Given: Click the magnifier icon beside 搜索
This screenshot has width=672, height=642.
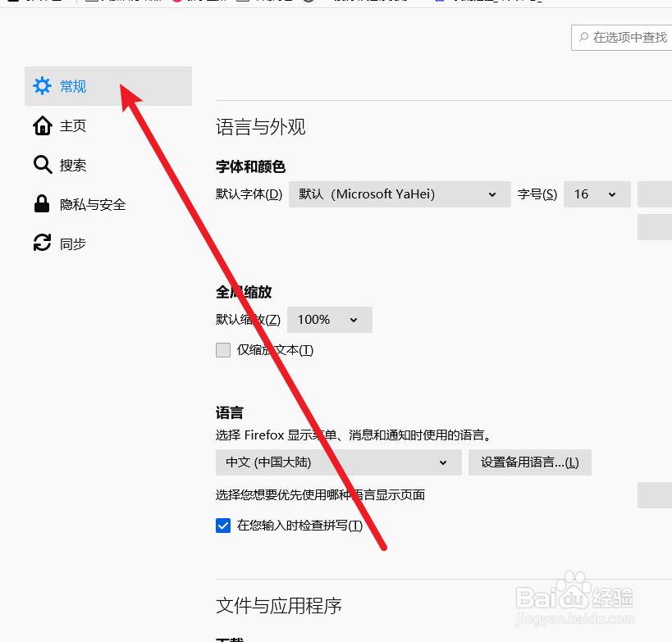Looking at the screenshot, I should coord(42,165).
